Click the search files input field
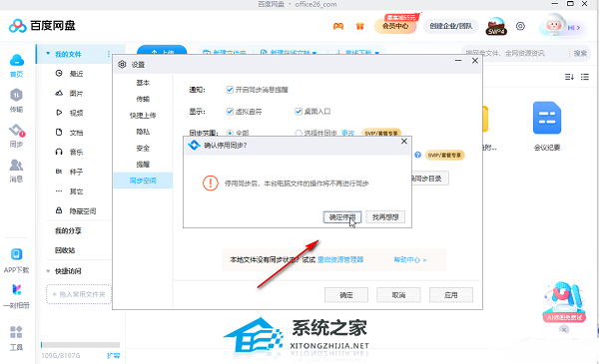599x364 pixels. (x=516, y=54)
